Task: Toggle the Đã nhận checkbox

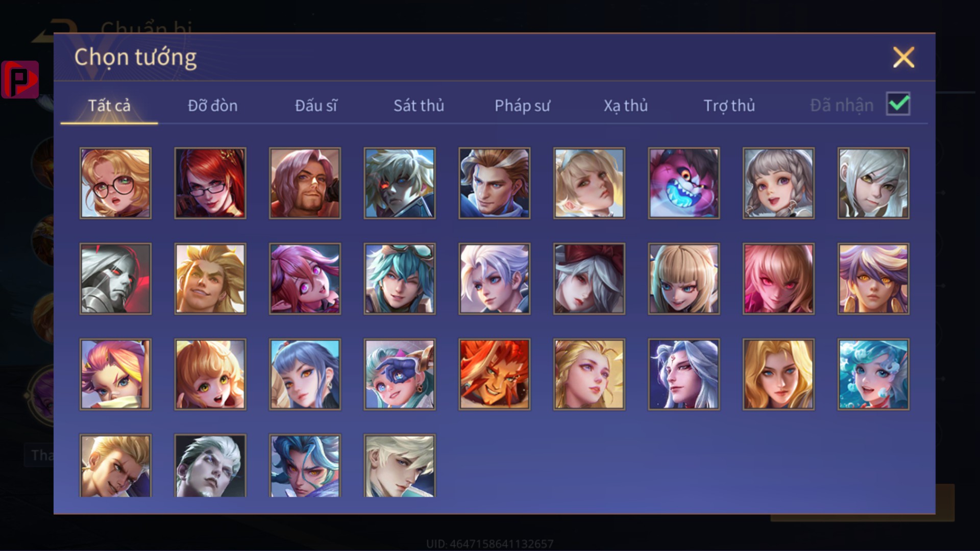Action: pos(898,104)
